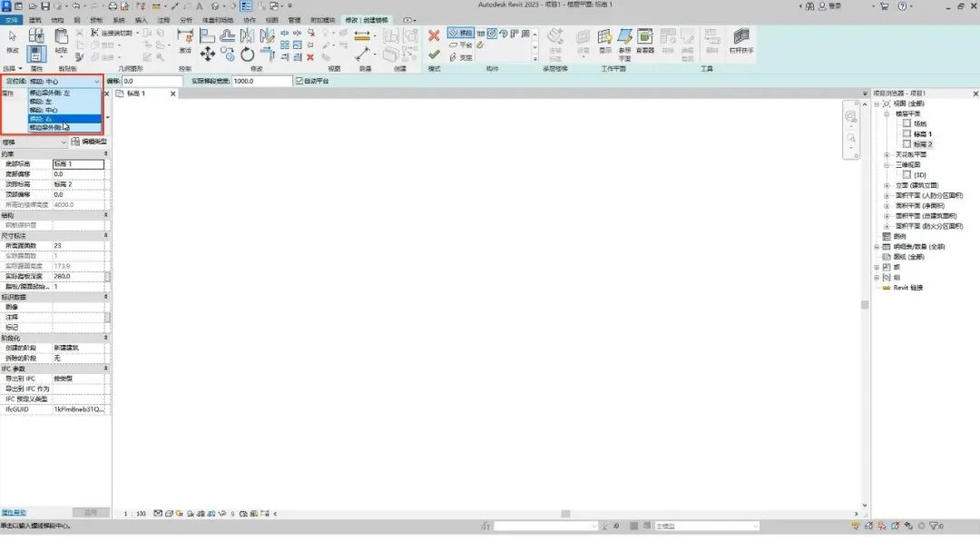Toggle the 自动平台 (automatic landing) checkbox
980x552 pixels.
coord(299,82)
